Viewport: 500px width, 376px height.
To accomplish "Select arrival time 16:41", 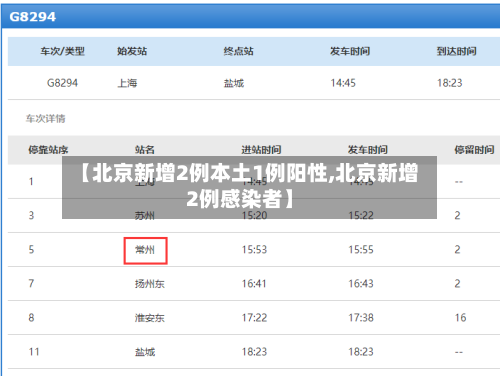I will (x=254, y=283).
